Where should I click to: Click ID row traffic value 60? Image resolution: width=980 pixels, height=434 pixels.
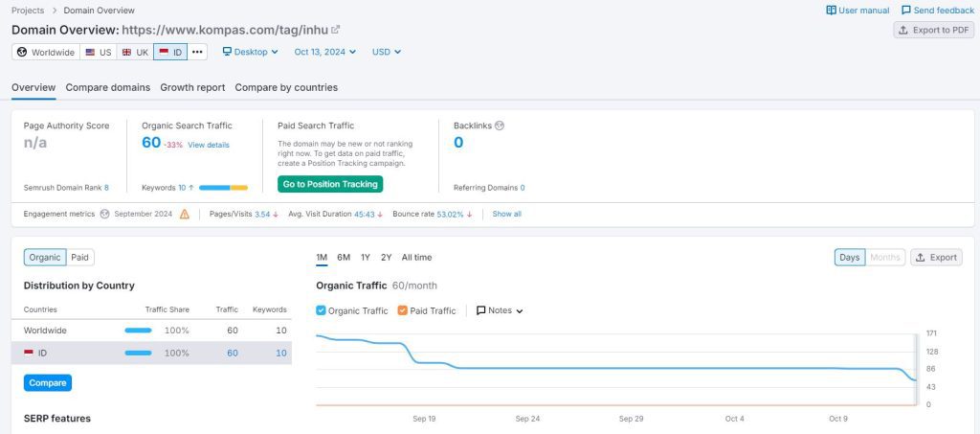(233, 354)
